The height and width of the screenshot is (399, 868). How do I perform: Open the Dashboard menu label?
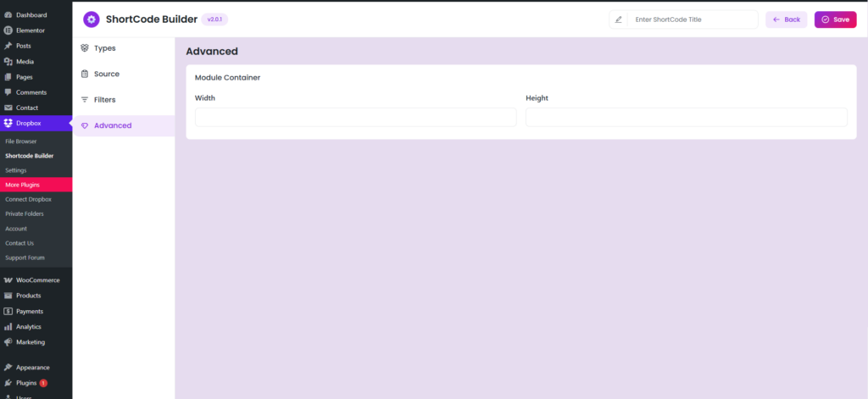point(31,15)
